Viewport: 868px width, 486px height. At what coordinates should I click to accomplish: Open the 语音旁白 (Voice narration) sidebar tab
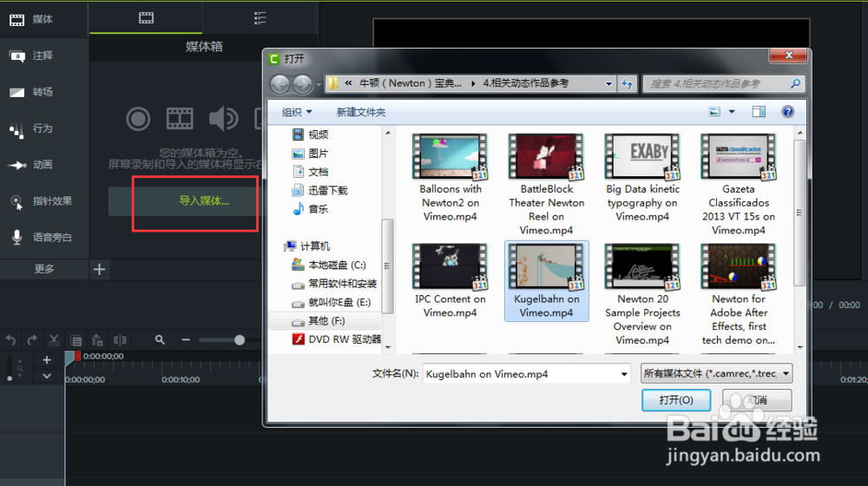click(x=43, y=238)
